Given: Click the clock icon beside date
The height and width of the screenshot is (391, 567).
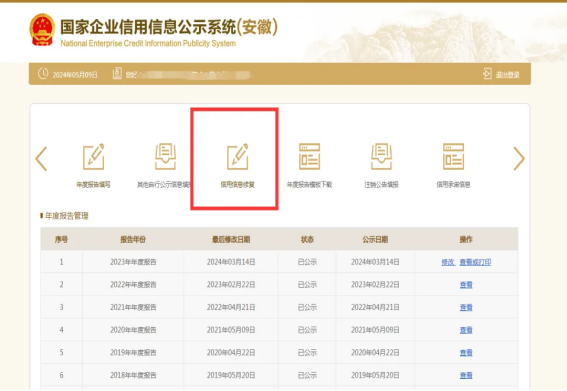Looking at the screenshot, I should point(43,73).
